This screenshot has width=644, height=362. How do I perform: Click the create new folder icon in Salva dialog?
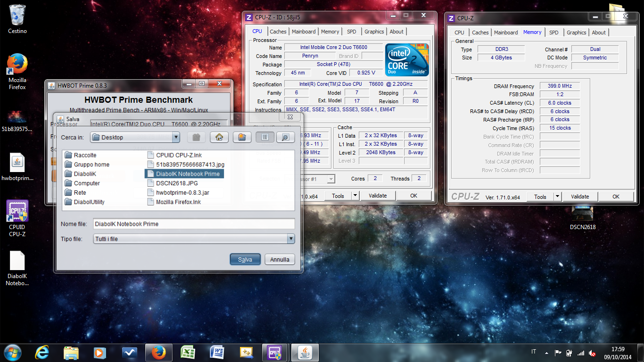[242, 137]
